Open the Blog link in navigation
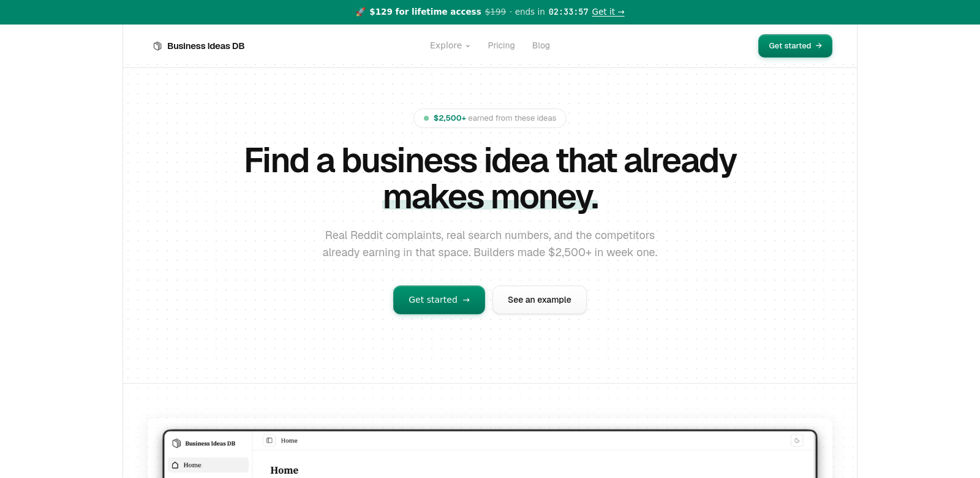Image resolution: width=980 pixels, height=478 pixels. (x=541, y=45)
